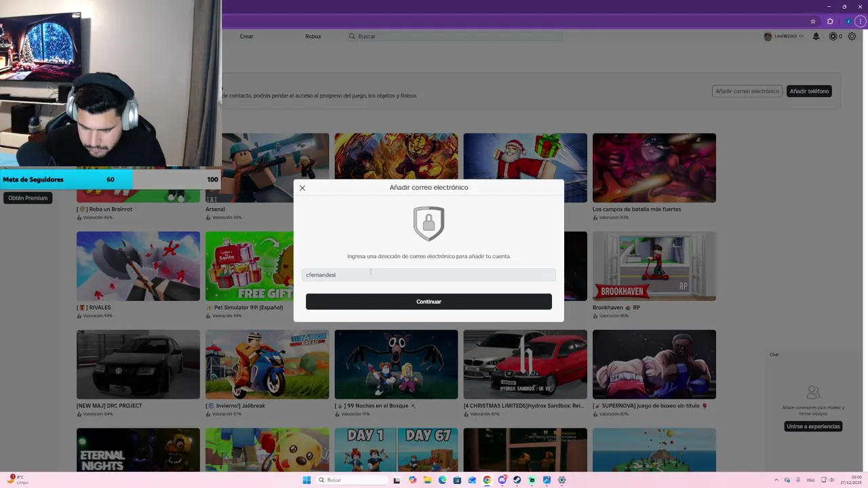Click the taskbar Buscar search box
Viewport: 868px width, 488px height.
point(351,480)
